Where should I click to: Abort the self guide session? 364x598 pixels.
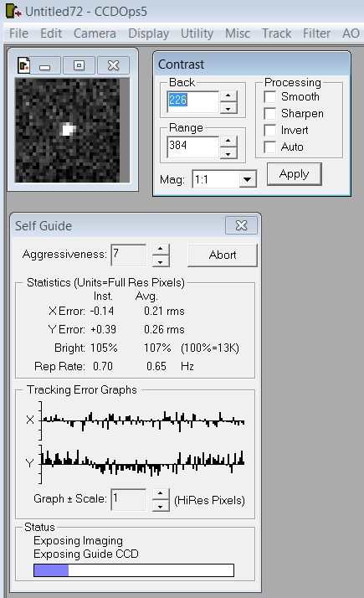tap(223, 255)
